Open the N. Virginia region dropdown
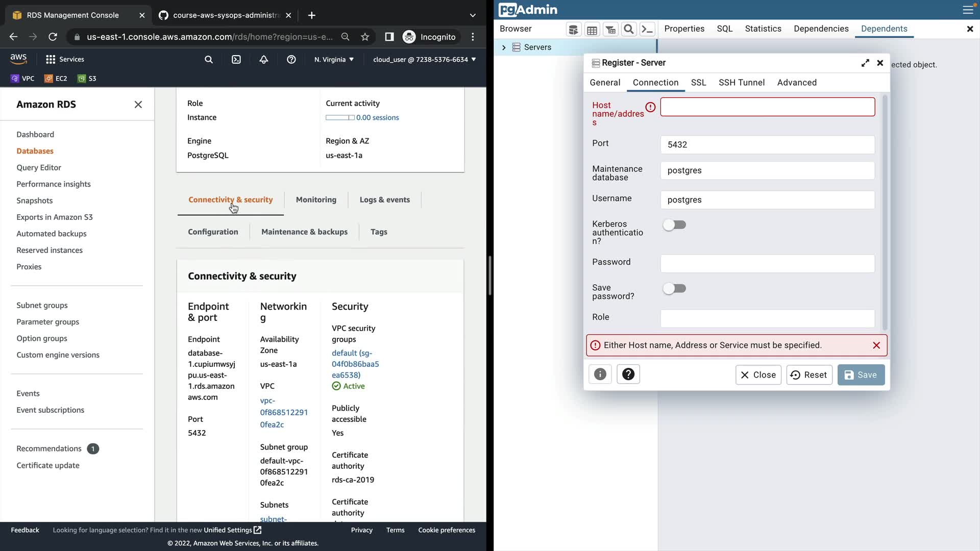Screen dimensions: 980x551 click(x=334, y=60)
